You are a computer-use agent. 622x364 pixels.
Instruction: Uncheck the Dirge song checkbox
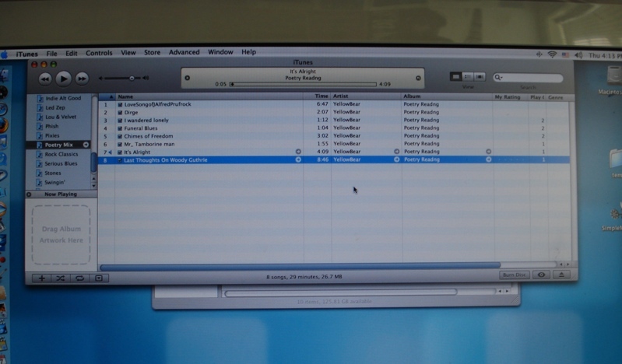[120, 112]
